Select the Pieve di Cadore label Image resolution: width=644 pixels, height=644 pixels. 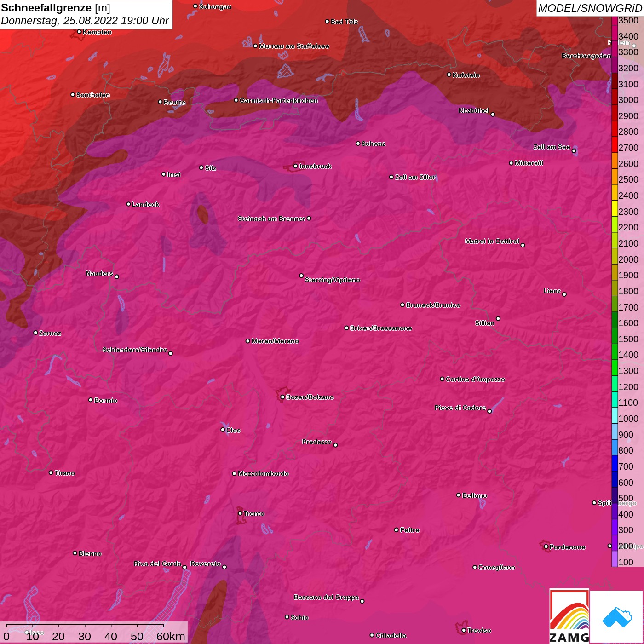click(460, 408)
